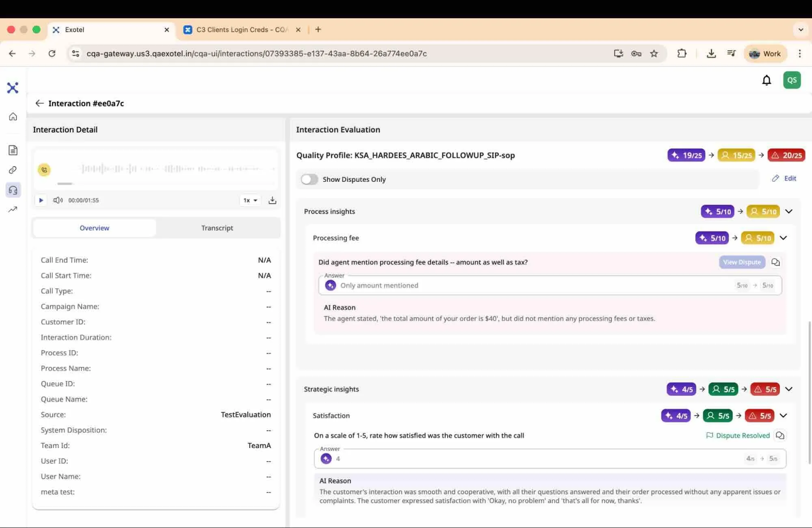Toggle Show Disputes Only switch

point(310,179)
